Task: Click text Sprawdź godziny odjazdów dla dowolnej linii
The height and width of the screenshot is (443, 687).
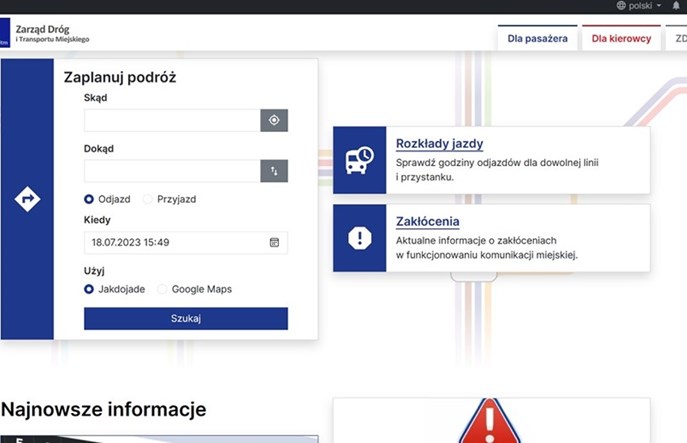Action: tap(497, 163)
